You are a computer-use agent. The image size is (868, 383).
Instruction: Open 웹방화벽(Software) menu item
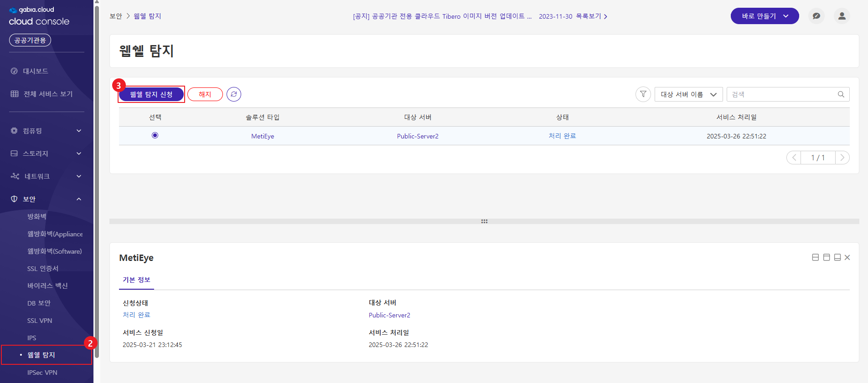55,251
